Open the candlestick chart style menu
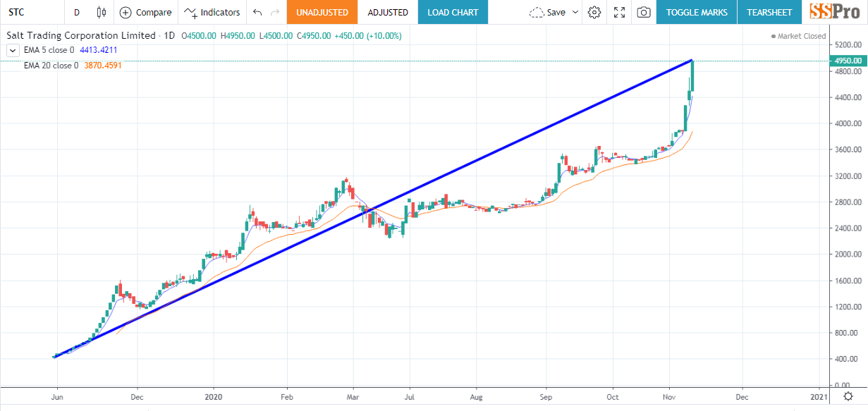 102,12
